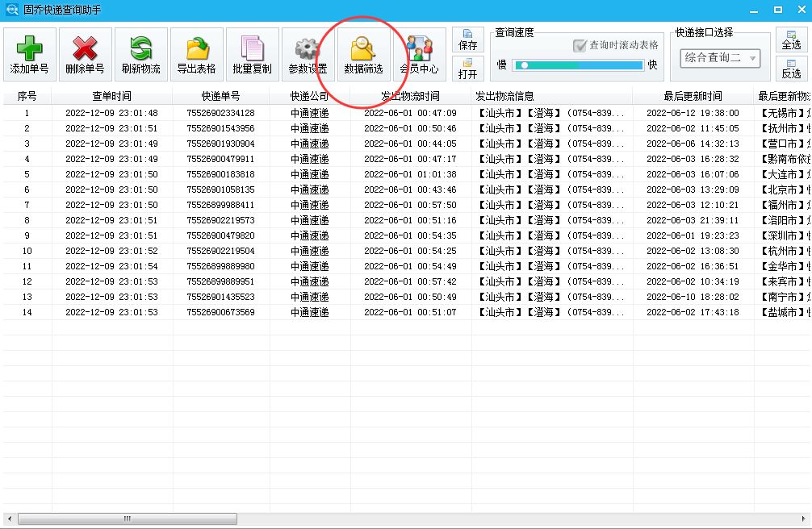Screen dimensions: 812x529
Task: Open the 综合查询二 interface dropdown
Action: pyautogui.click(x=721, y=59)
